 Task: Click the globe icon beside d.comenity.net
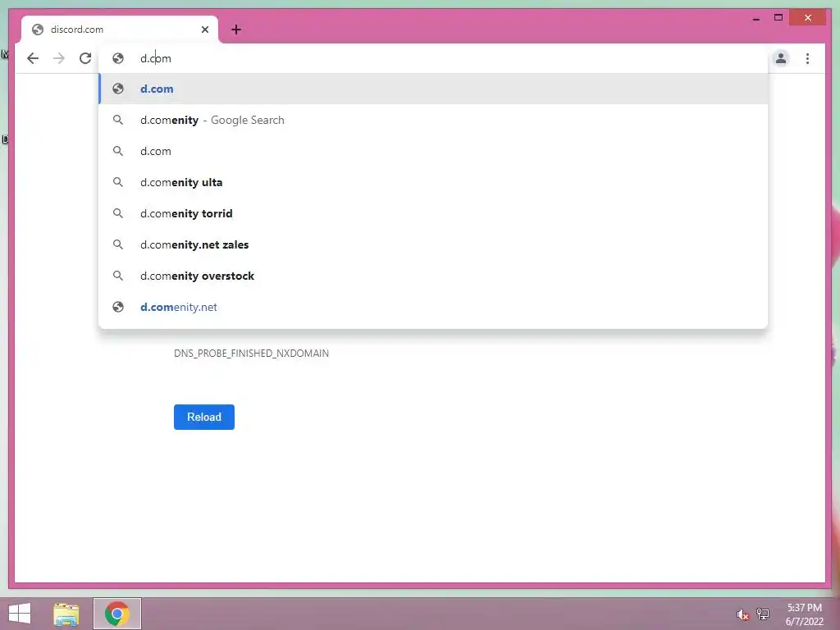118,307
